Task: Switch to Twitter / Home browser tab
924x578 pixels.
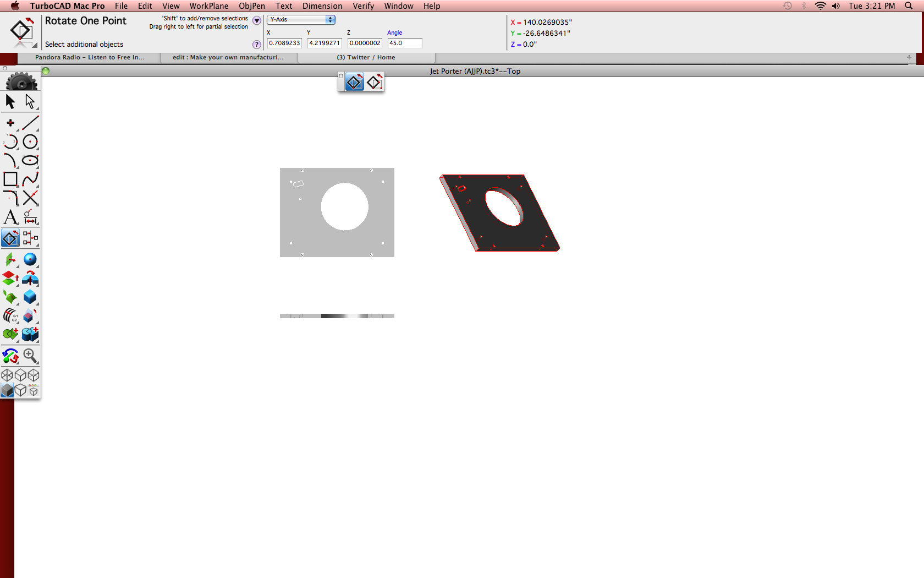Action: [x=366, y=57]
